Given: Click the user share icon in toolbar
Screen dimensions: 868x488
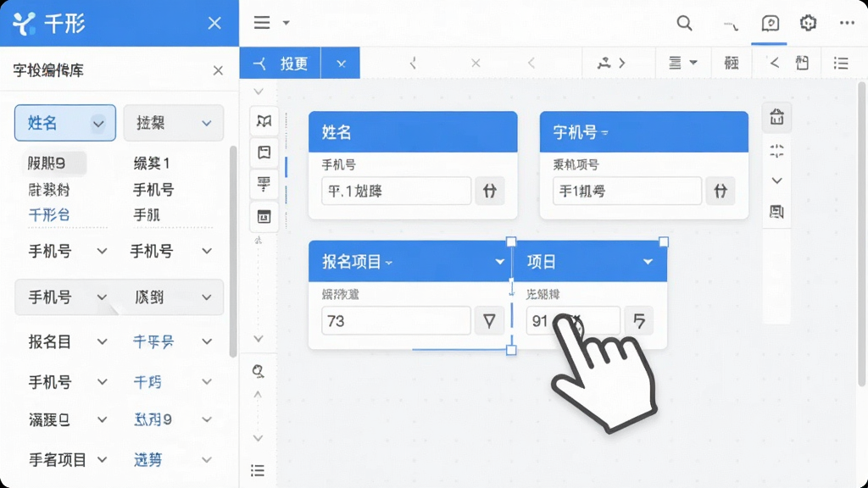Looking at the screenshot, I should click(604, 63).
